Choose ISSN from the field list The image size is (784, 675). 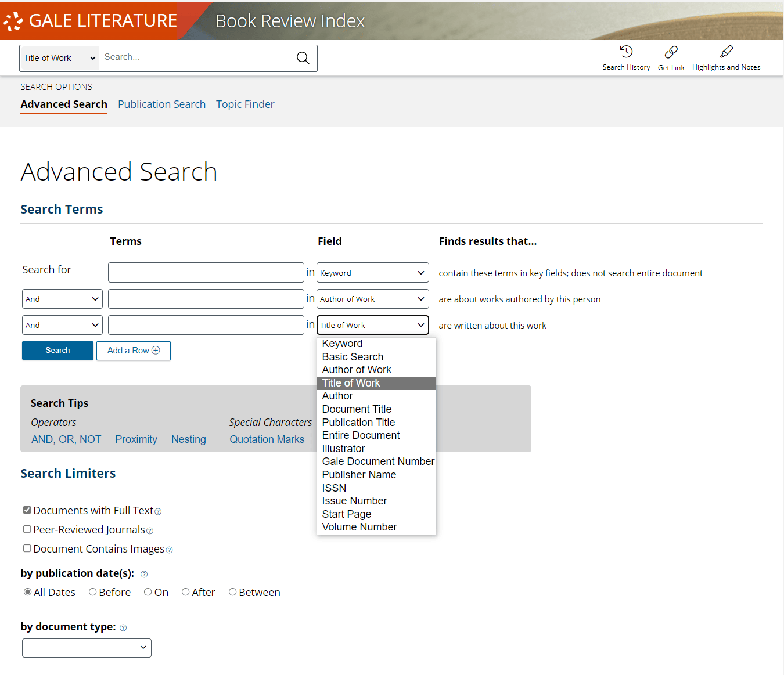tap(376, 489)
